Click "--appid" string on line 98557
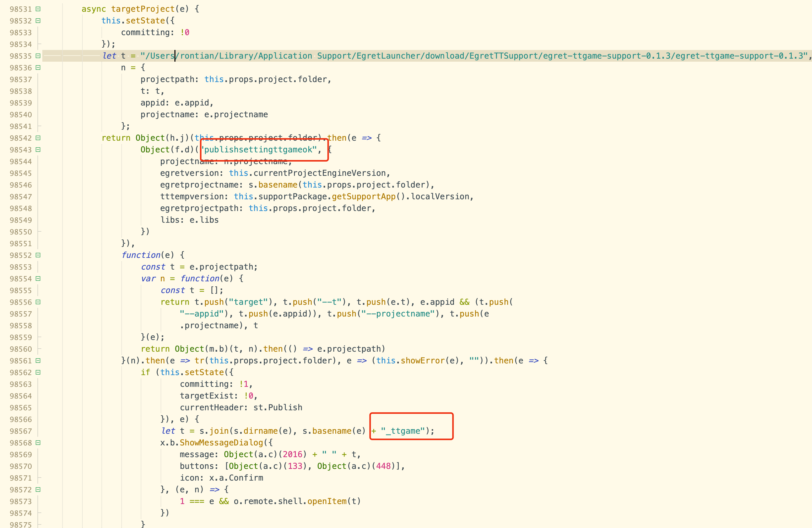This screenshot has width=812, height=528. [x=202, y=314]
